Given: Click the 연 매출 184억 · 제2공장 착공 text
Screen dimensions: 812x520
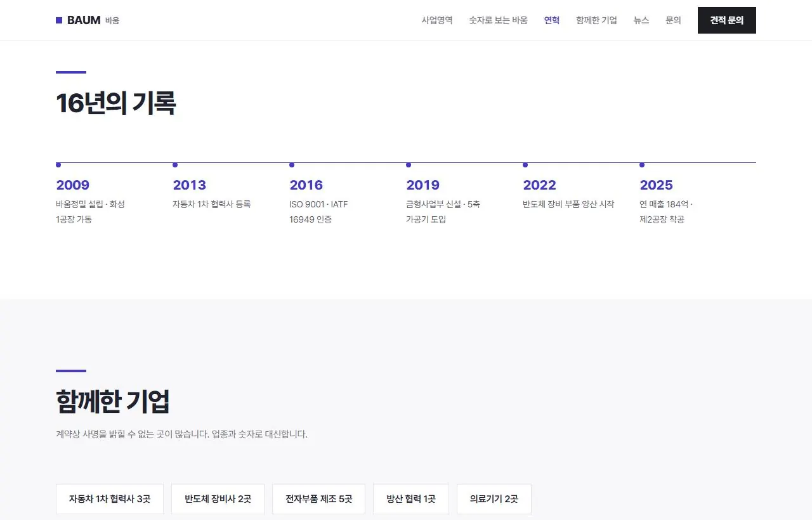Looking at the screenshot, I should (x=666, y=212).
